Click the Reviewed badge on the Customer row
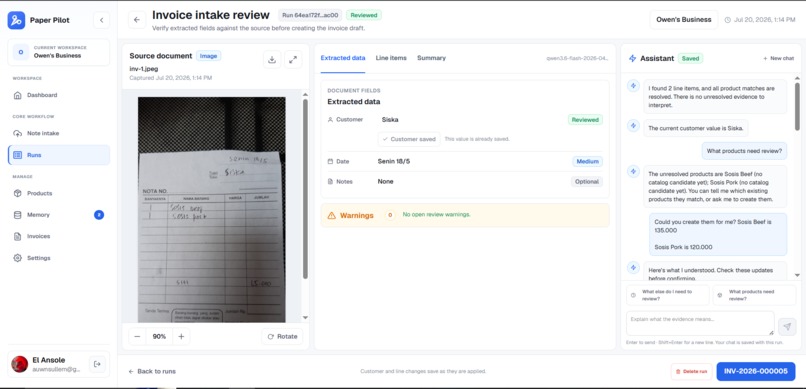This screenshot has width=806, height=389. coord(585,120)
